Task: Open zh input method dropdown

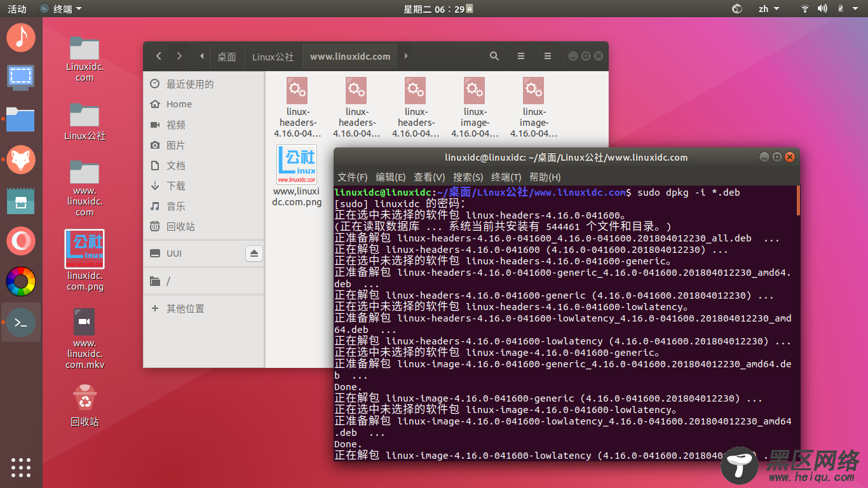Action: tap(768, 9)
